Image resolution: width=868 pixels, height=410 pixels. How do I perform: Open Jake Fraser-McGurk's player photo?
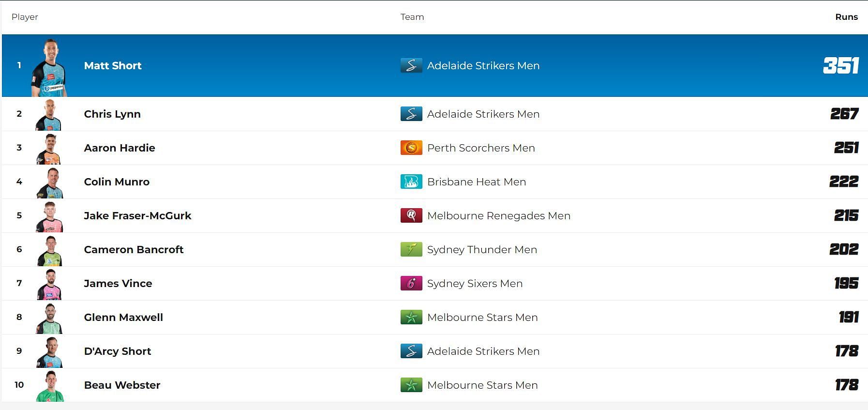coord(49,217)
